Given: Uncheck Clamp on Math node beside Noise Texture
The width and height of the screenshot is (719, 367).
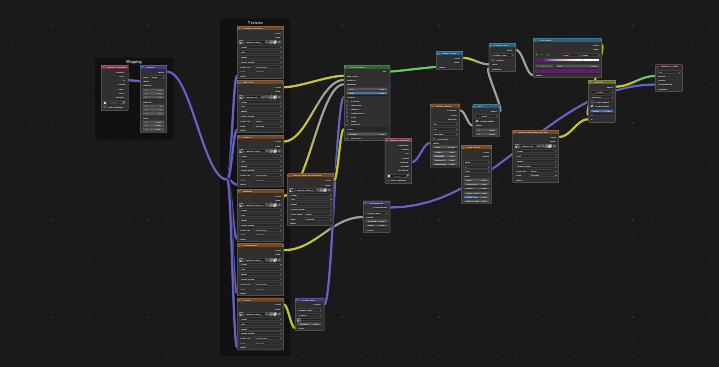Looking at the screenshot, I should tap(477, 121).
